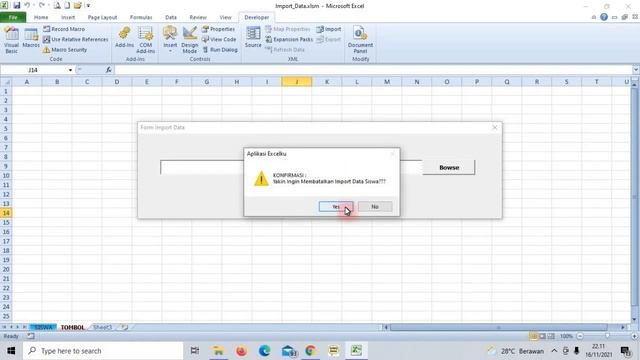The height and width of the screenshot is (360, 640).
Task: Insert a new worksheet tab
Action: 125,327
